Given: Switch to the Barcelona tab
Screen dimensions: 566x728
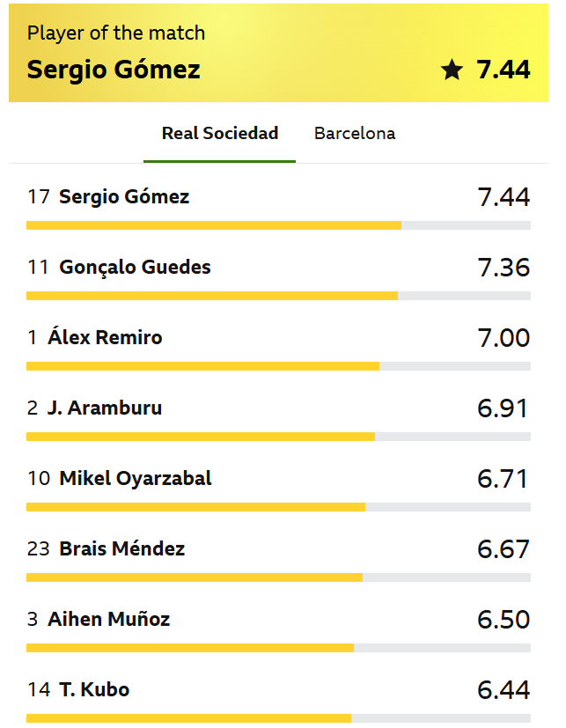Looking at the screenshot, I should (x=355, y=134).
